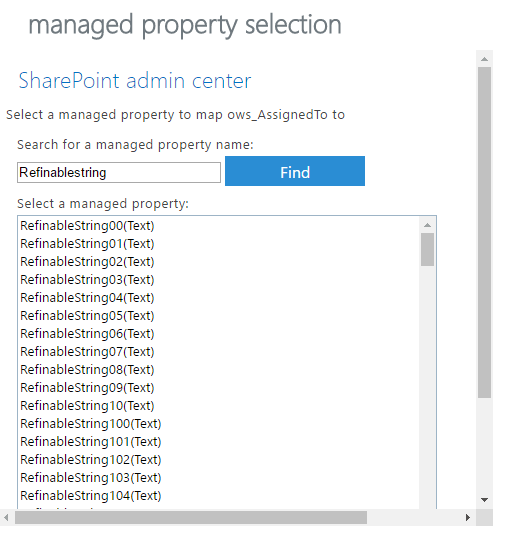
Task: Click the property list's scroll-up arrow
Action: coord(428,225)
